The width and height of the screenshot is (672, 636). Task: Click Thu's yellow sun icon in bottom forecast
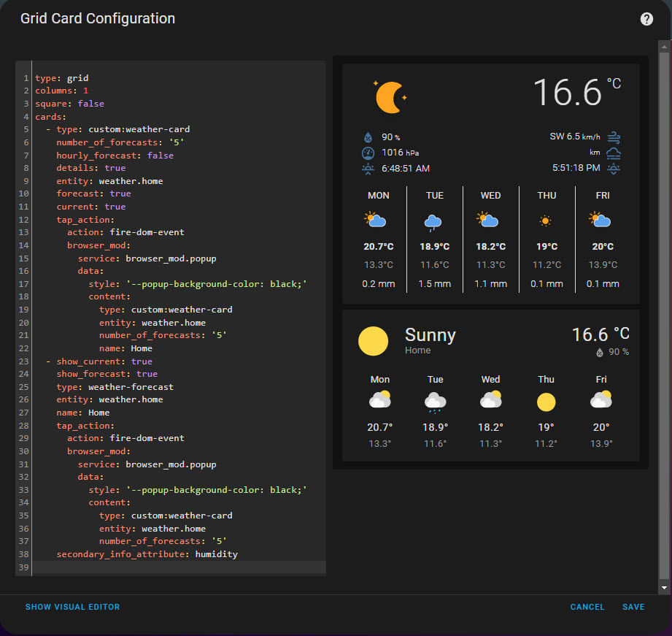[546, 400]
